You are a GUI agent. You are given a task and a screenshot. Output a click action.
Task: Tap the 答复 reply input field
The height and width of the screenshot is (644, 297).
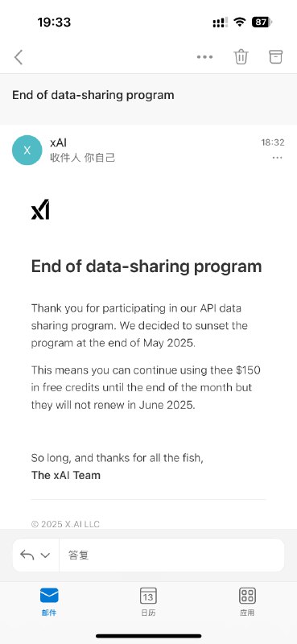pyautogui.click(x=171, y=555)
